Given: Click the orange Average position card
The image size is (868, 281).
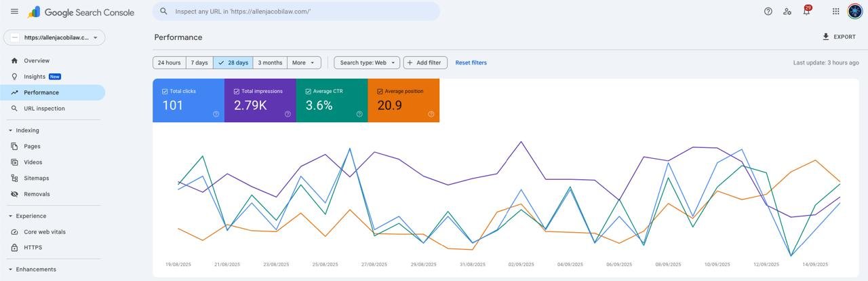Looking at the screenshot, I should 403,102.
